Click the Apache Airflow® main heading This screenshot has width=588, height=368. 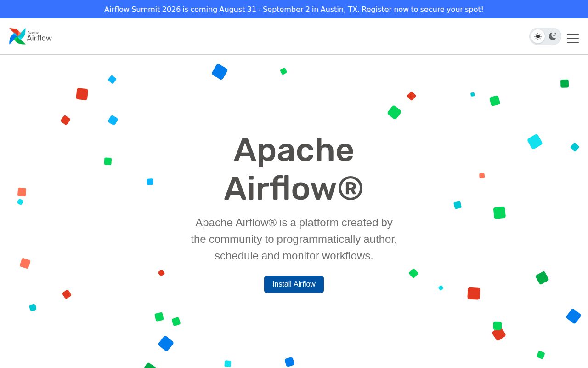tap(294, 169)
